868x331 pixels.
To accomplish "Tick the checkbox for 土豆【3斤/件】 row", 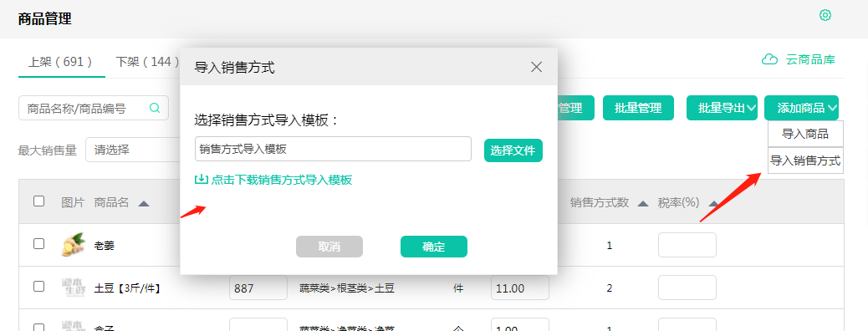I will (x=38, y=286).
